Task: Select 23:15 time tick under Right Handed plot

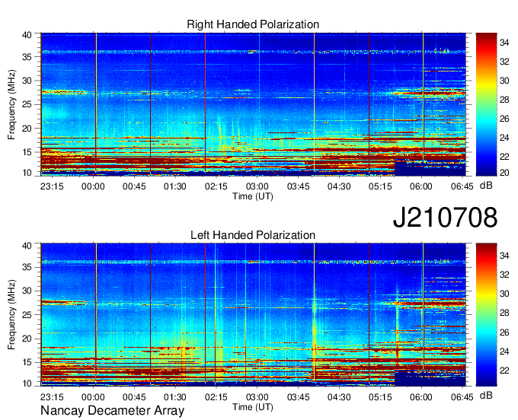Action: pos(52,186)
